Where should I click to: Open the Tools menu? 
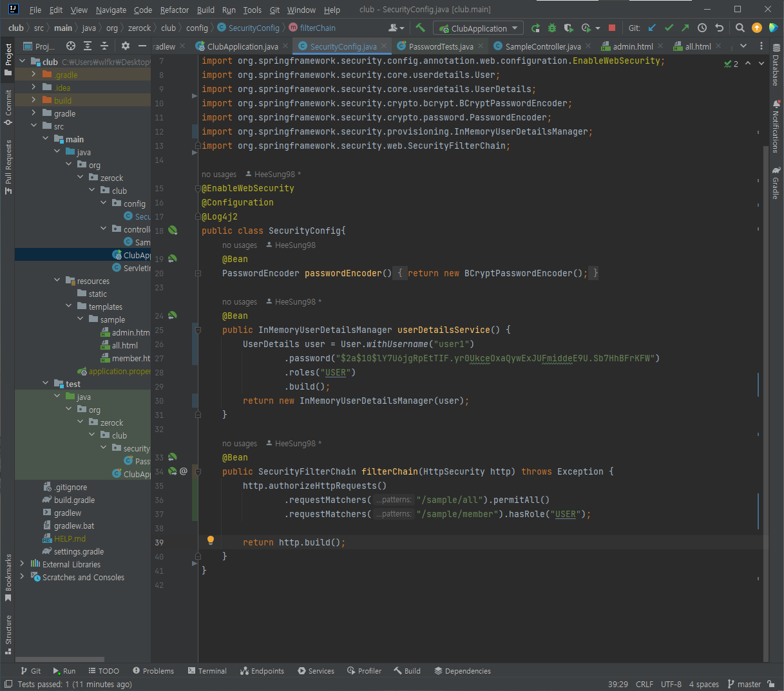pos(252,10)
